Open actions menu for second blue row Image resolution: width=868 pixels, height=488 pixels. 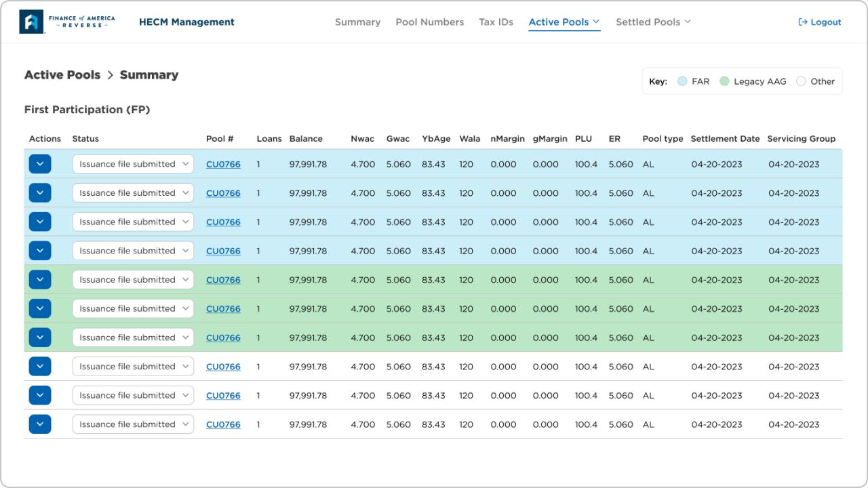pos(40,193)
